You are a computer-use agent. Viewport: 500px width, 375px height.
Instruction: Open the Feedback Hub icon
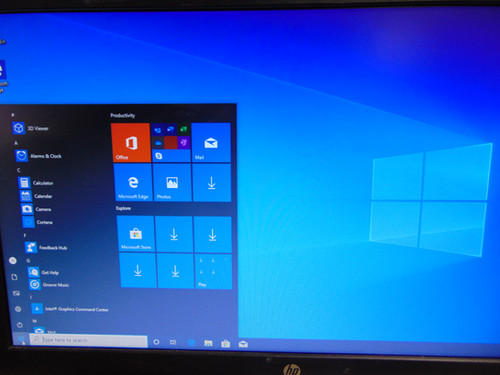31,247
